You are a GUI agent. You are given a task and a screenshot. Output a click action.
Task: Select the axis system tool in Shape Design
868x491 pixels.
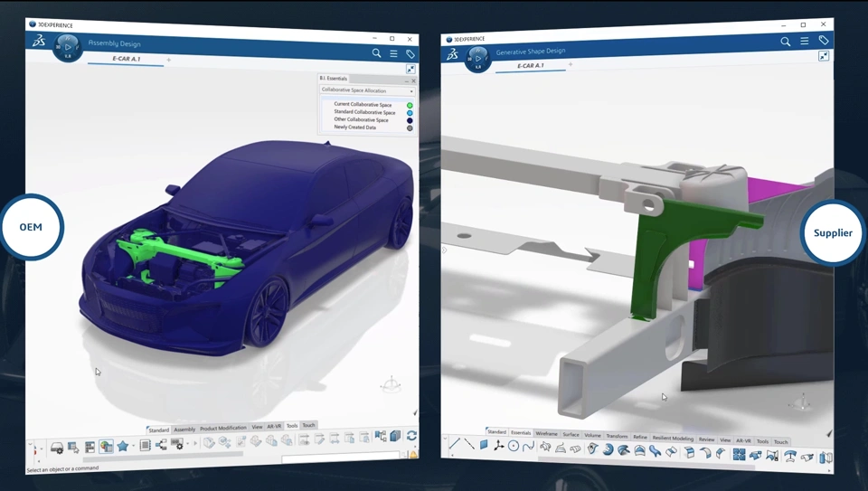coord(498,445)
